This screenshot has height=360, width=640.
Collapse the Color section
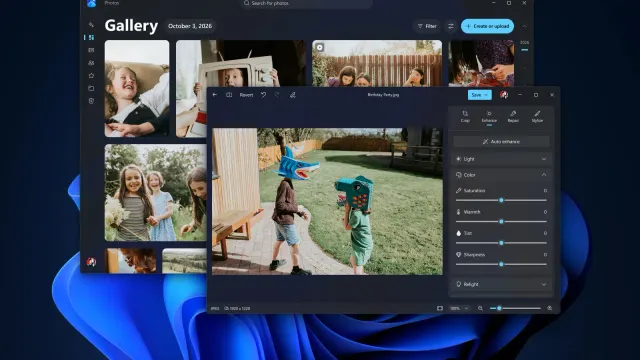tap(501, 175)
